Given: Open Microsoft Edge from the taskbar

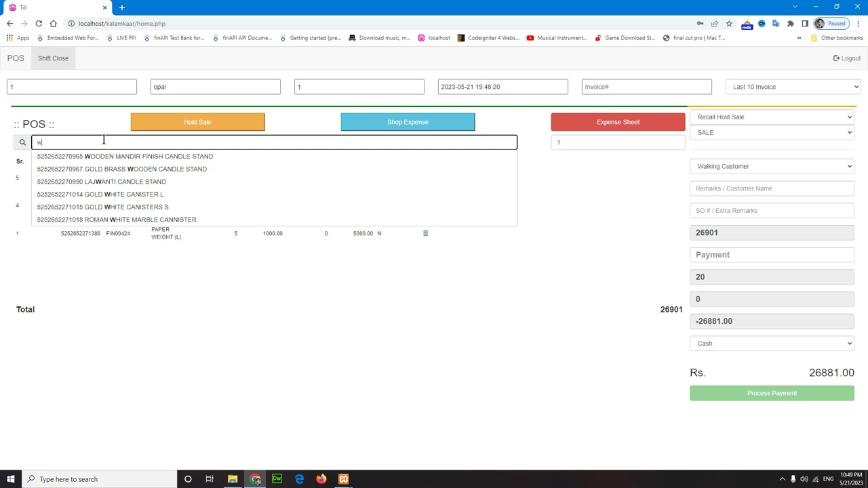Looking at the screenshot, I should coord(299,479).
